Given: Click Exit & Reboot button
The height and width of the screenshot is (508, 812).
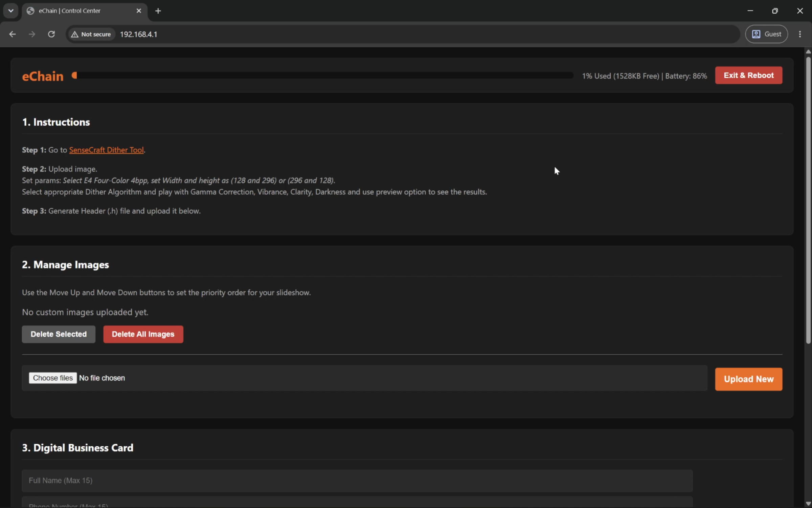Looking at the screenshot, I should [748, 75].
